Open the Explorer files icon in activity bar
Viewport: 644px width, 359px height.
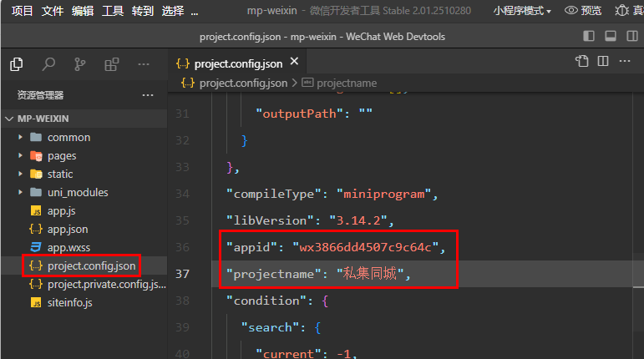(x=16, y=64)
